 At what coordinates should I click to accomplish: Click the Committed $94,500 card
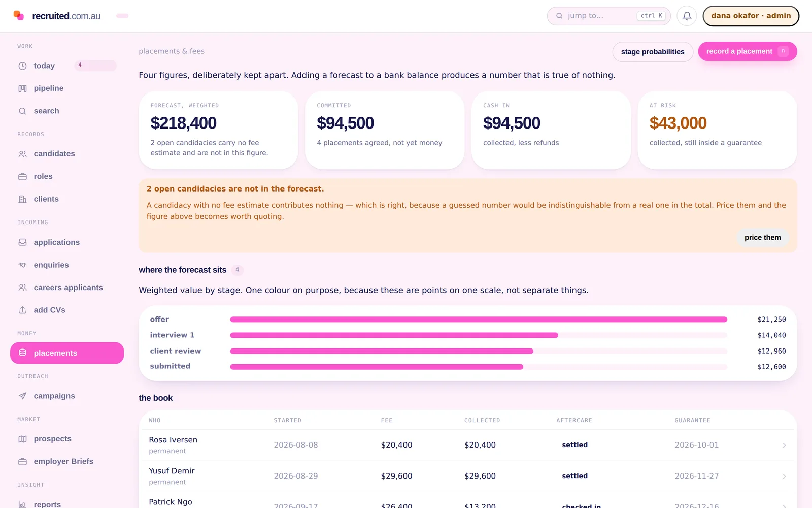coord(385,130)
